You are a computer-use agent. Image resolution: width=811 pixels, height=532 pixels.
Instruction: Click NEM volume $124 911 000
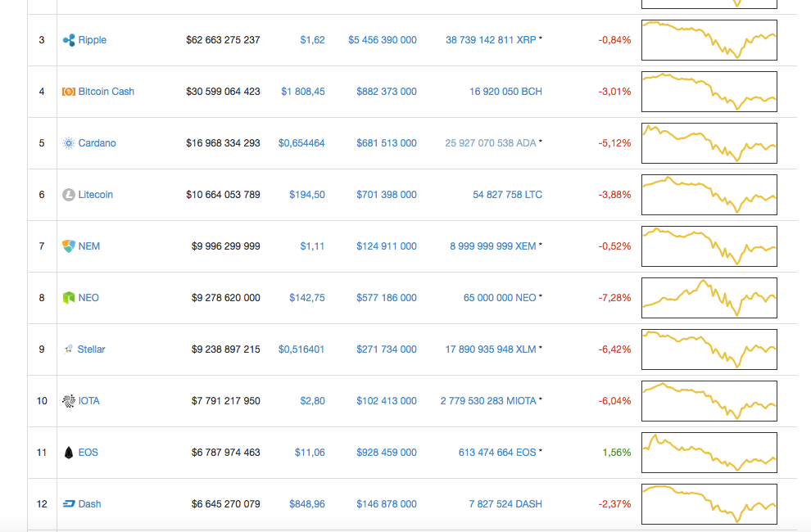pyautogui.click(x=387, y=246)
